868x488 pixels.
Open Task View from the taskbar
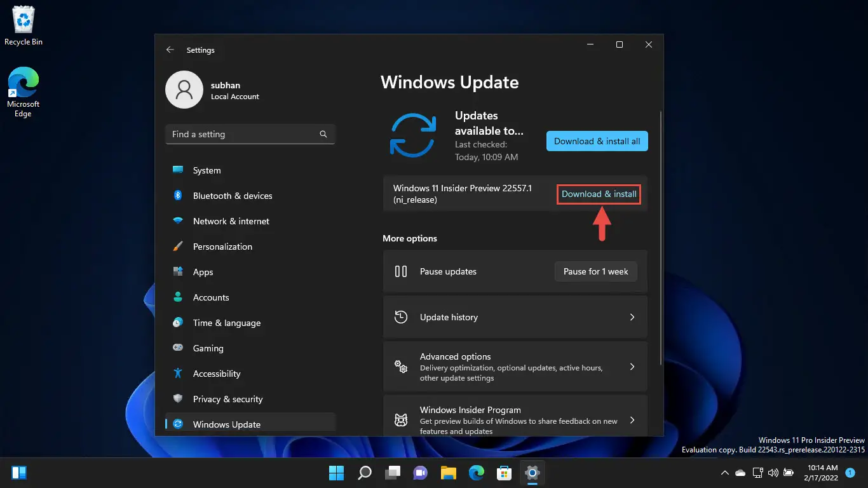click(x=393, y=473)
